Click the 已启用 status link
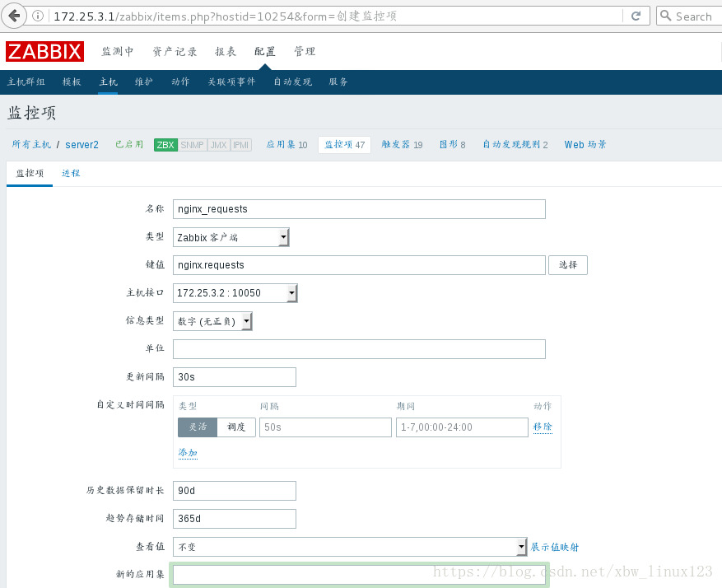This screenshot has width=722, height=588. [129, 145]
